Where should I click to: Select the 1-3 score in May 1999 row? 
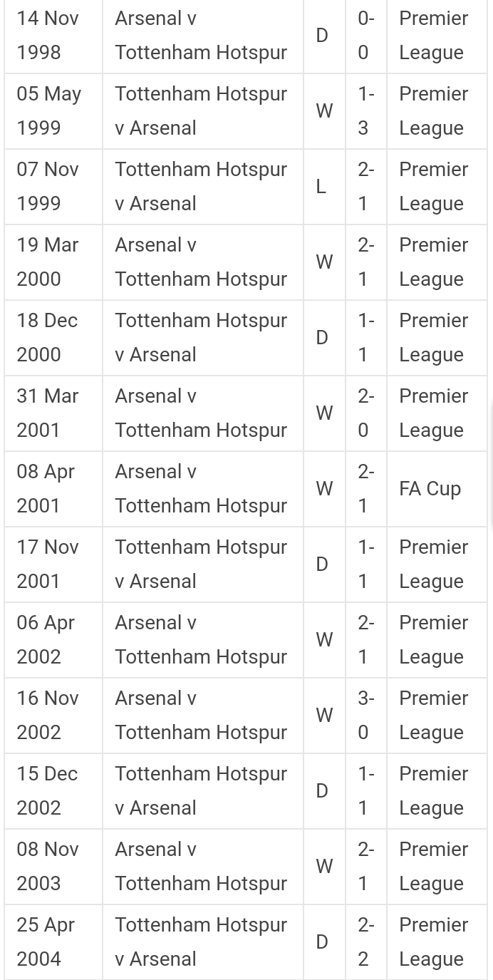pos(365,111)
